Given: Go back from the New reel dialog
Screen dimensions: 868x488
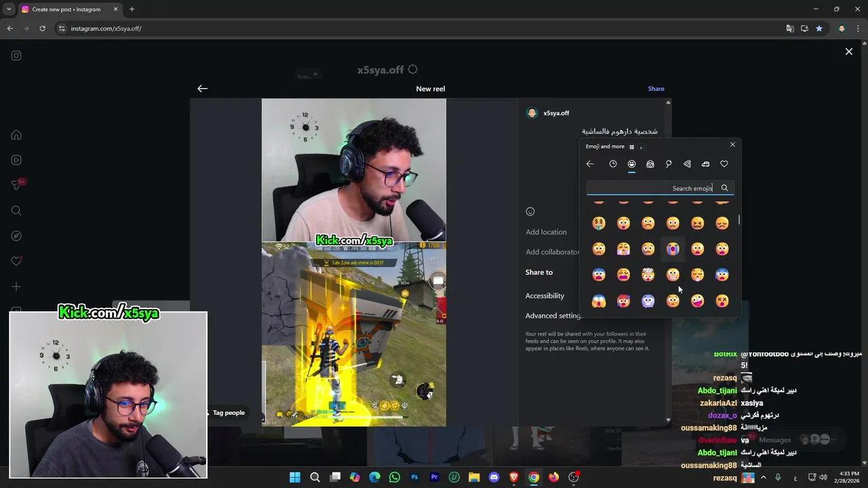Looking at the screenshot, I should [202, 89].
